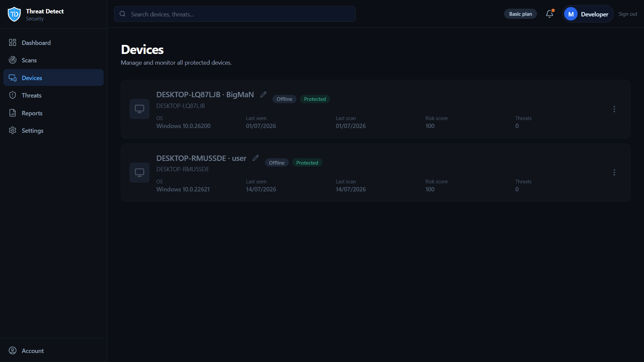Click Last scan 14/07/2026 value
The width and height of the screenshot is (644, 362).
click(x=351, y=189)
